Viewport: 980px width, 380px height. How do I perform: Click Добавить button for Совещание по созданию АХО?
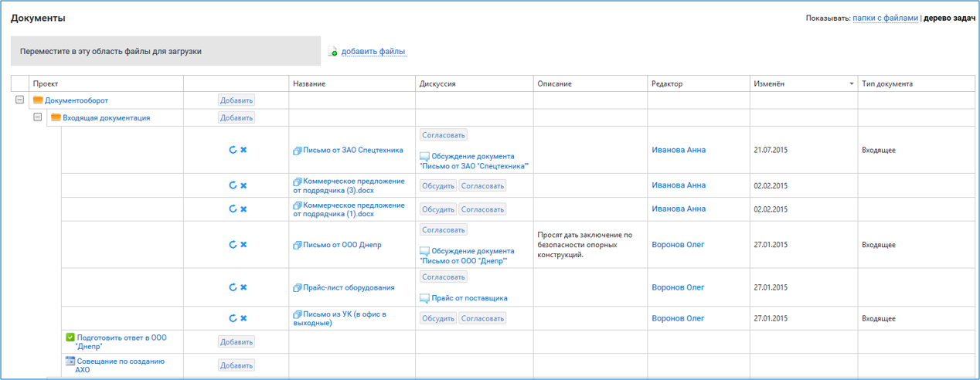pyautogui.click(x=236, y=365)
